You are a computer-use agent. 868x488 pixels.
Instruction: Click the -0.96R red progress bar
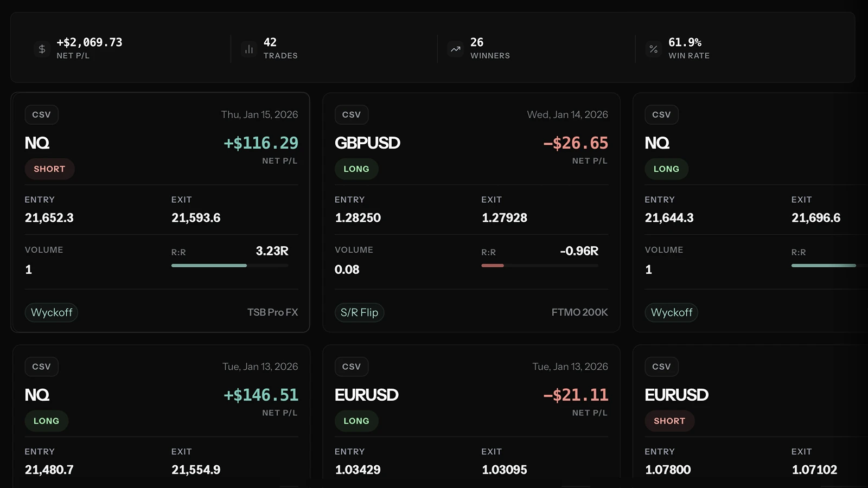coord(540,265)
